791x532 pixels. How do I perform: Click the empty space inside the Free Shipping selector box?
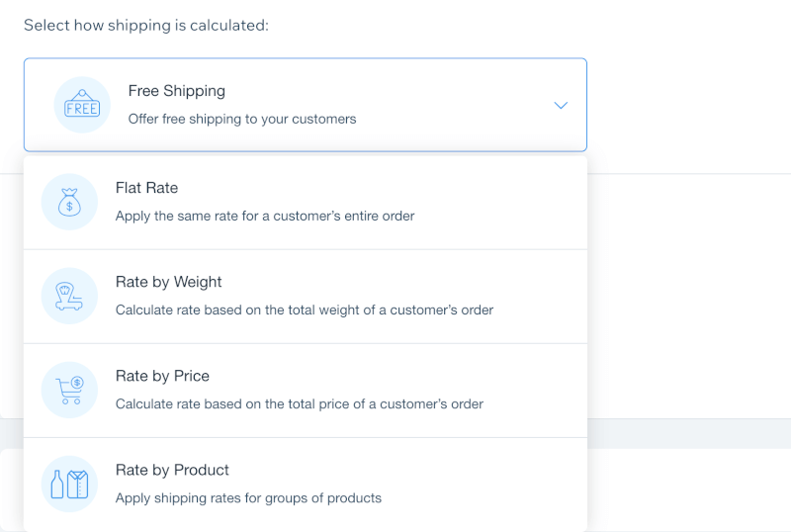454,105
